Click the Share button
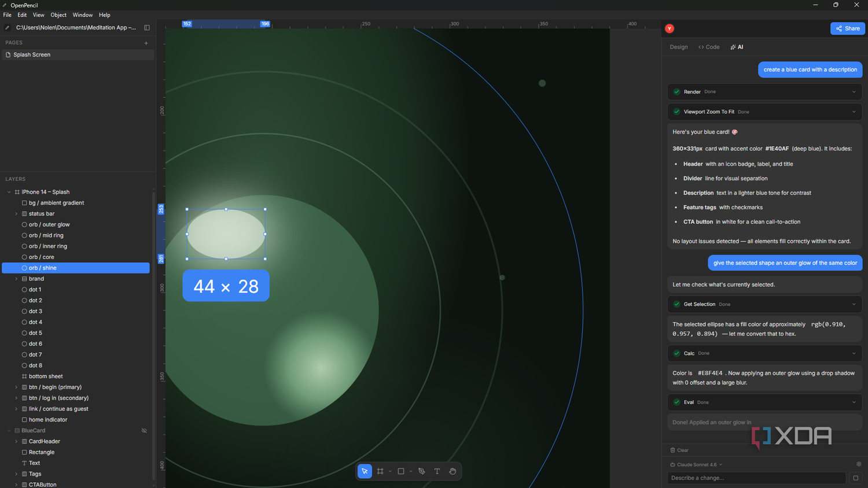The width and height of the screenshot is (868, 488). [x=848, y=28]
